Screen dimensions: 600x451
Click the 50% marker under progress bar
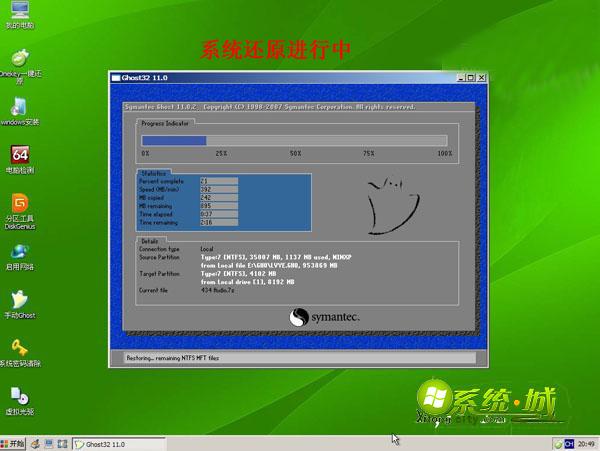295,153
